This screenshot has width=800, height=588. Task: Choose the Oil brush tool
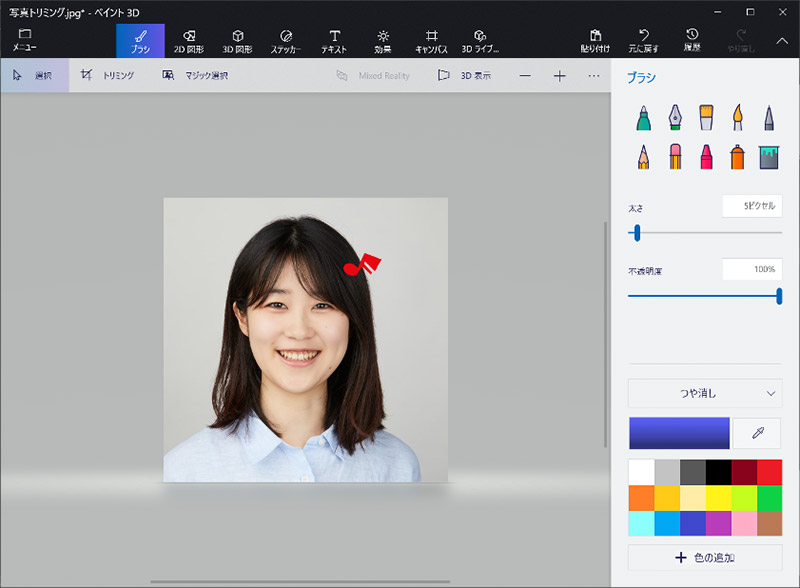706,118
